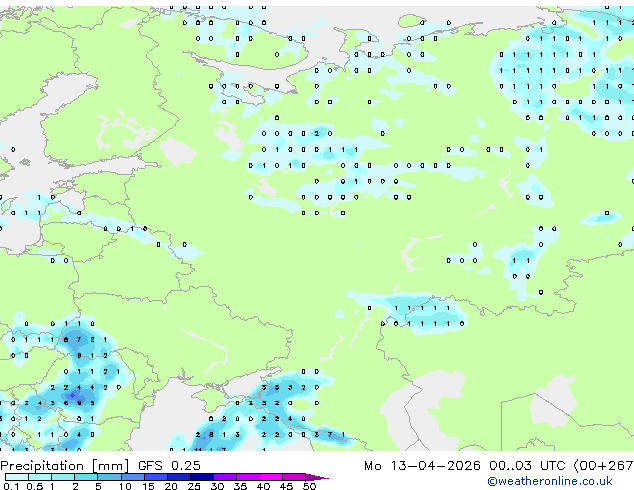Click the '15' legend scale value
The height and width of the screenshot is (490, 634).
tap(148, 486)
